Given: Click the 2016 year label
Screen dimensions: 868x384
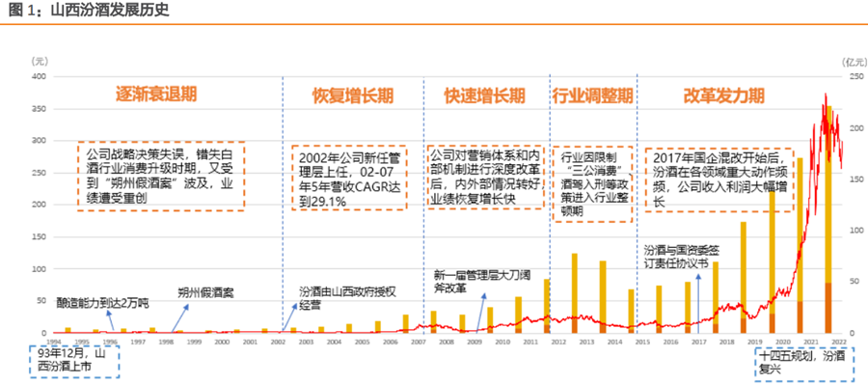Looking at the screenshot, I should [x=671, y=343].
